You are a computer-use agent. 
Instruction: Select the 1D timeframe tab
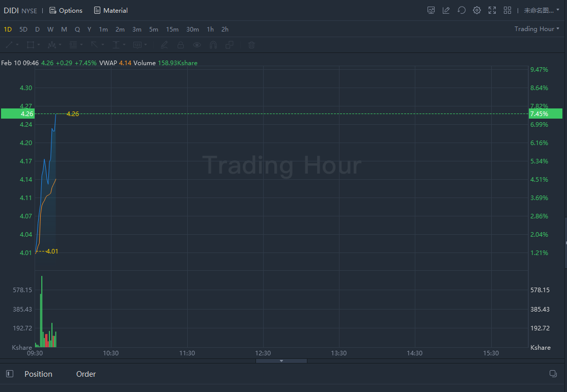(x=8, y=30)
